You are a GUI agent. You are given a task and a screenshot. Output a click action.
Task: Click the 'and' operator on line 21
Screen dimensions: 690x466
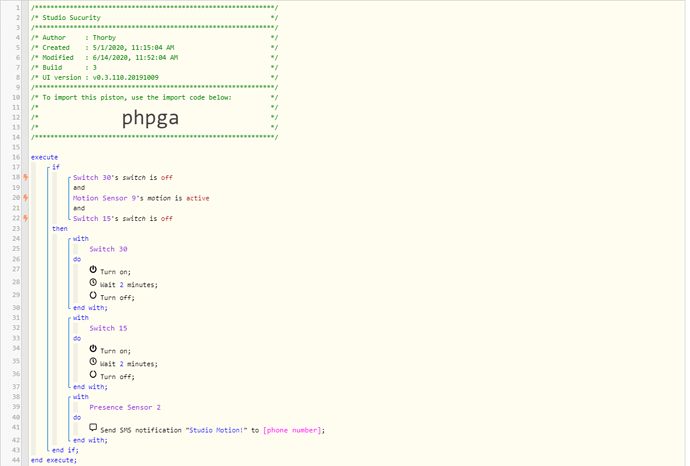[x=79, y=208]
